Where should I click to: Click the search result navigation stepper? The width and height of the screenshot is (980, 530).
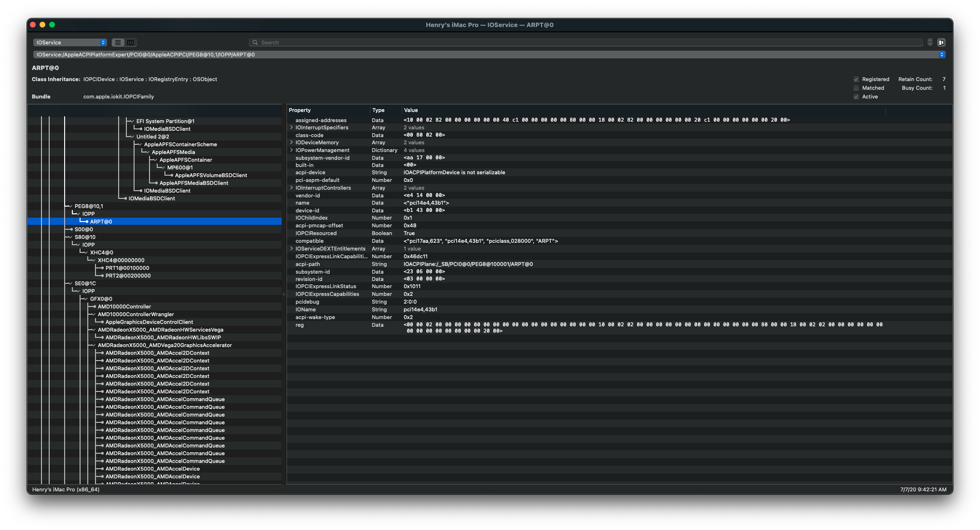[930, 42]
